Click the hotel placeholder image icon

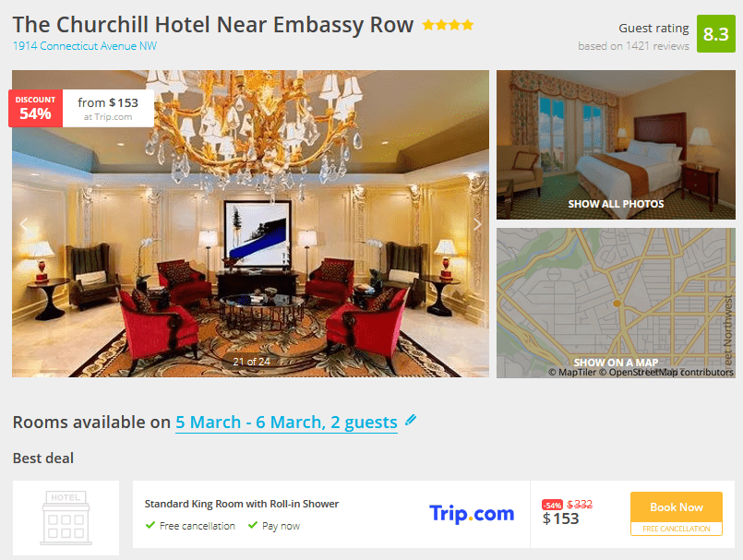pos(66,518)
